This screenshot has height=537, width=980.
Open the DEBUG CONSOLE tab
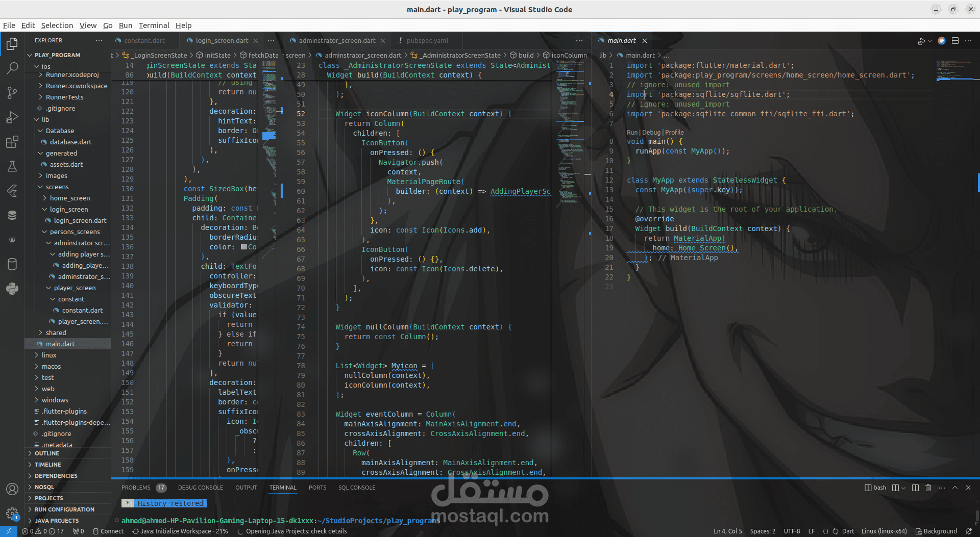click(201, 488)
